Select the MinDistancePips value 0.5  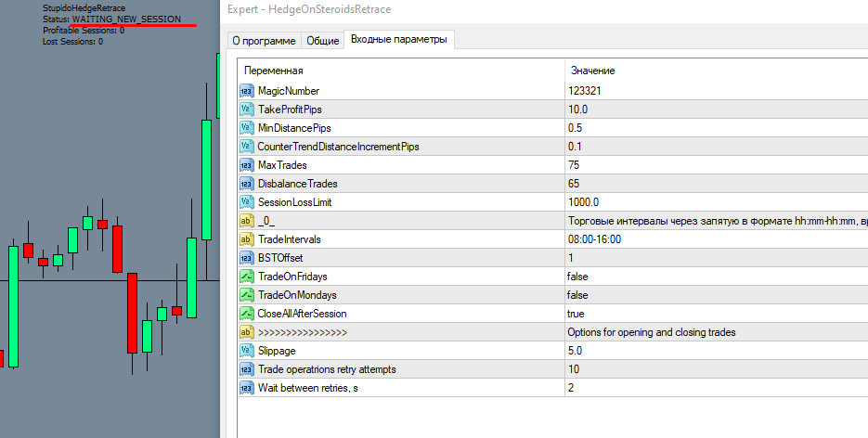tap(576, 128)
